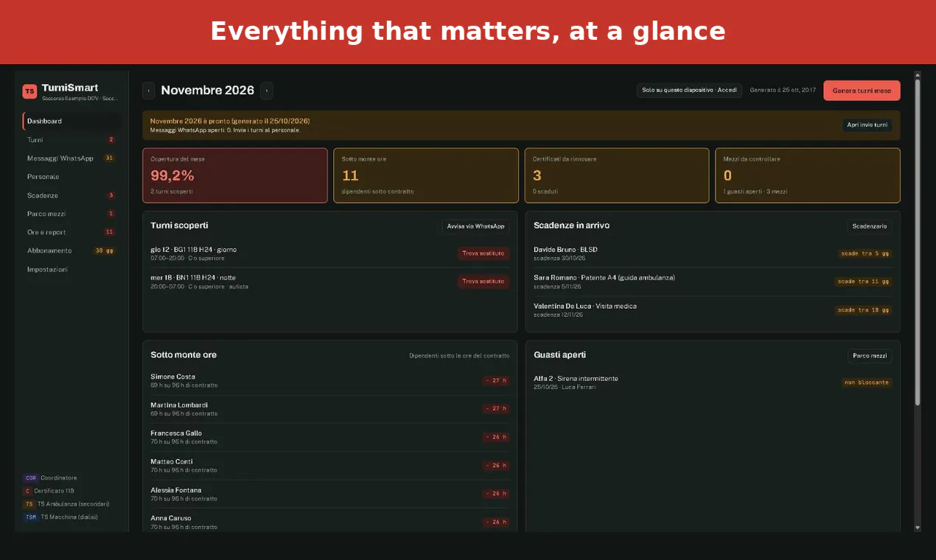Image resolution: width=936 pixels, height=560 pixels.
Task: Click Apri invio turni button
Action: (867, 125)
